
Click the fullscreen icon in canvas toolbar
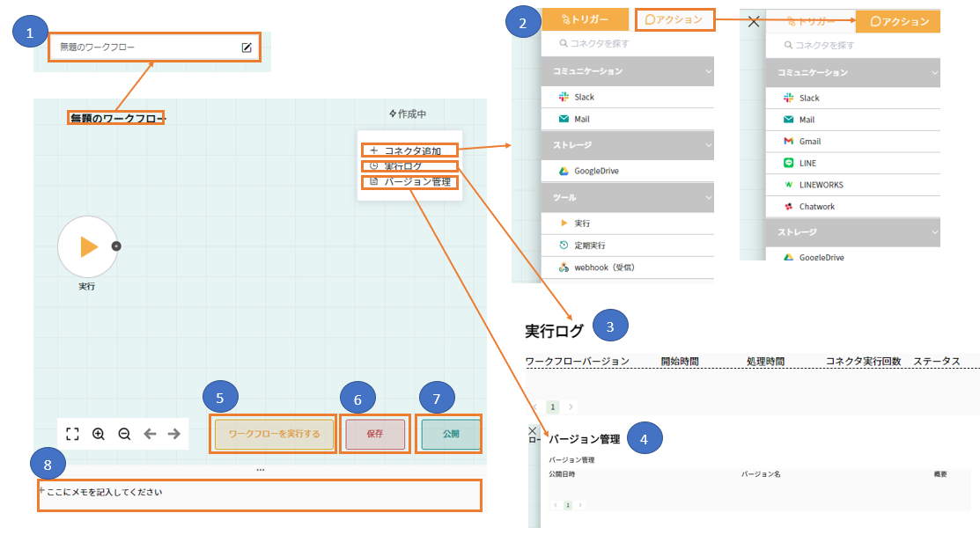click(x=73, y=434)
